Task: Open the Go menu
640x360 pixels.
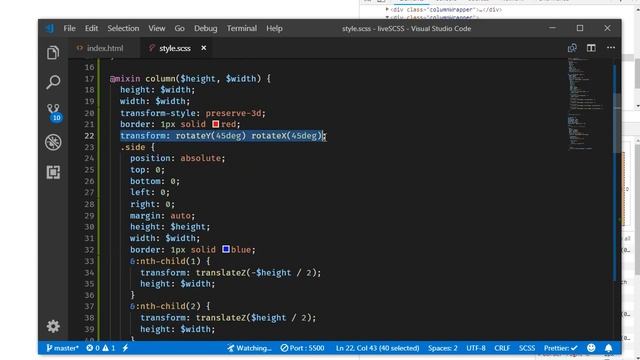Action: coord(180,28)
